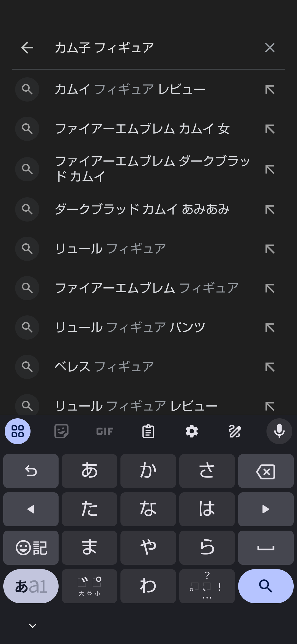Clear the search text with X icon
Screen dimensions: 297x644
269,48
